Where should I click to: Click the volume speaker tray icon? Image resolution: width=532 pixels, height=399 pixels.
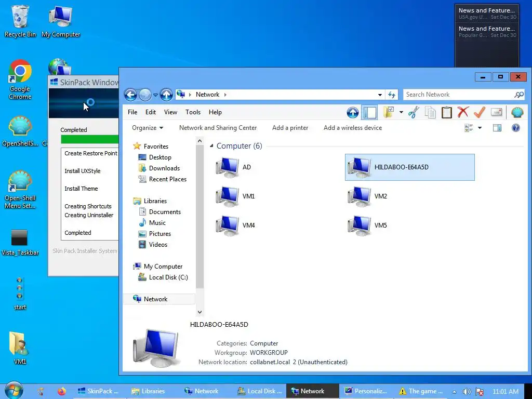point(467,392)
